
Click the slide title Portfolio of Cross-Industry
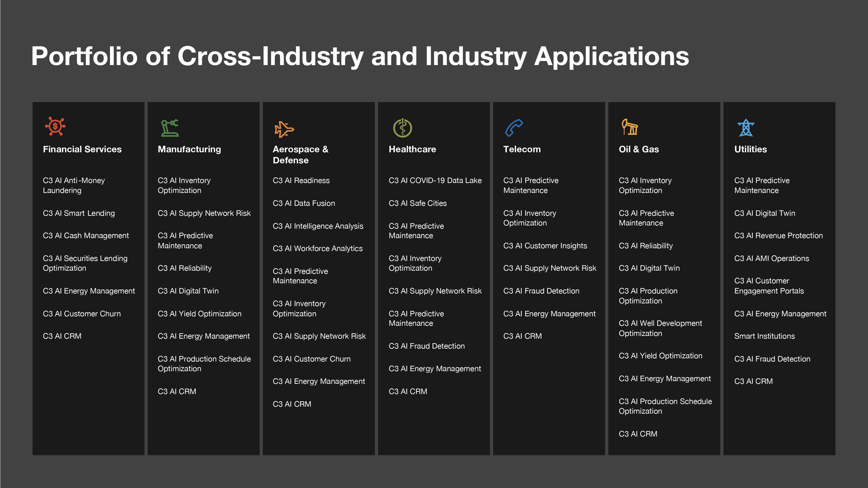click(360, 56)
